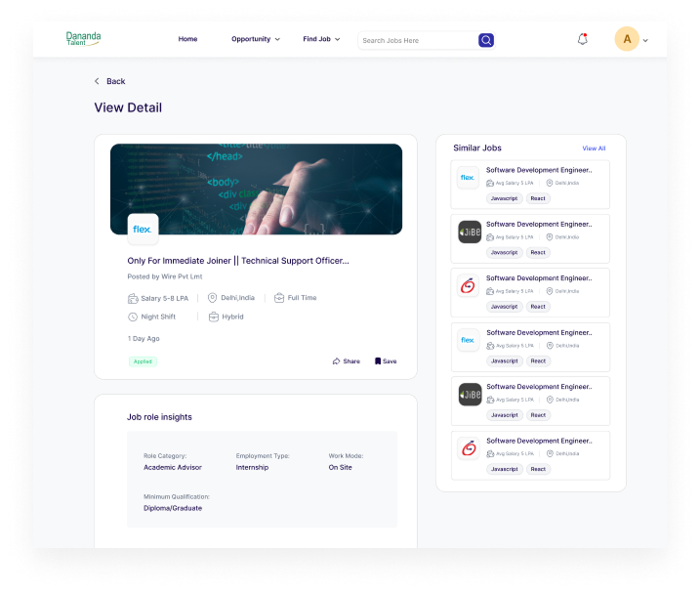Click the location pin beside Delhi,India in main card
Image resolution: width=700 pixels, height=593 pixels.
(x=213, y=298)
